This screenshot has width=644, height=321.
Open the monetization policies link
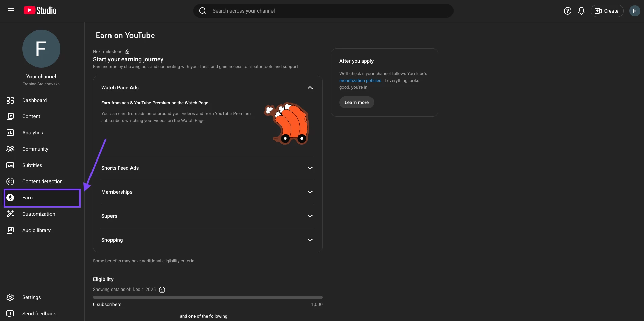360,81
